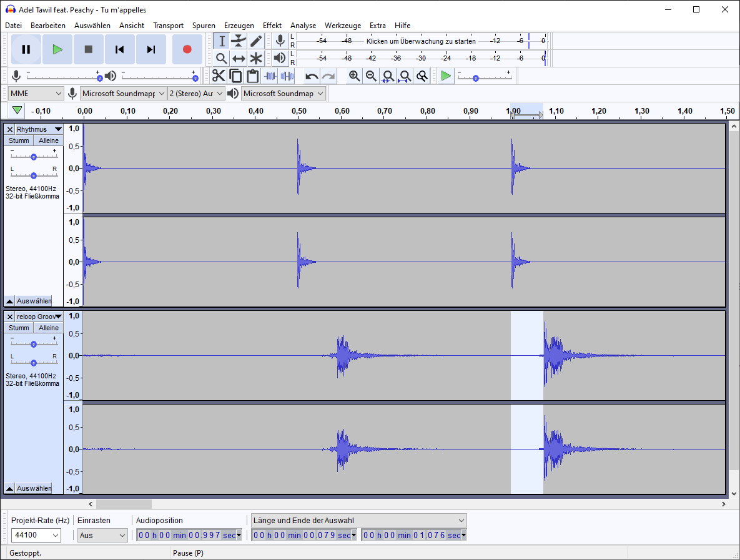Screen dimensions: 740x560
Task: Open the Spuren menu
Action: (204, 26)
